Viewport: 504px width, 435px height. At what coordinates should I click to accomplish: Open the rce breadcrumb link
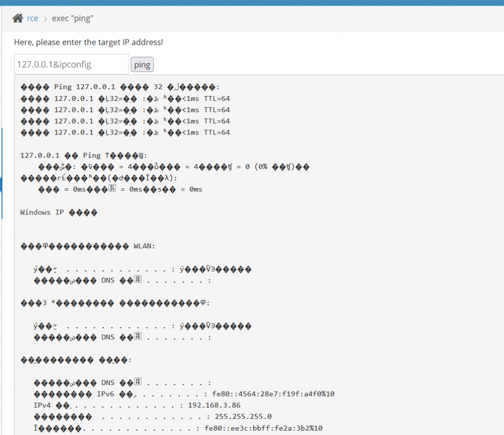pyautogui.click(x=32, y=19)
